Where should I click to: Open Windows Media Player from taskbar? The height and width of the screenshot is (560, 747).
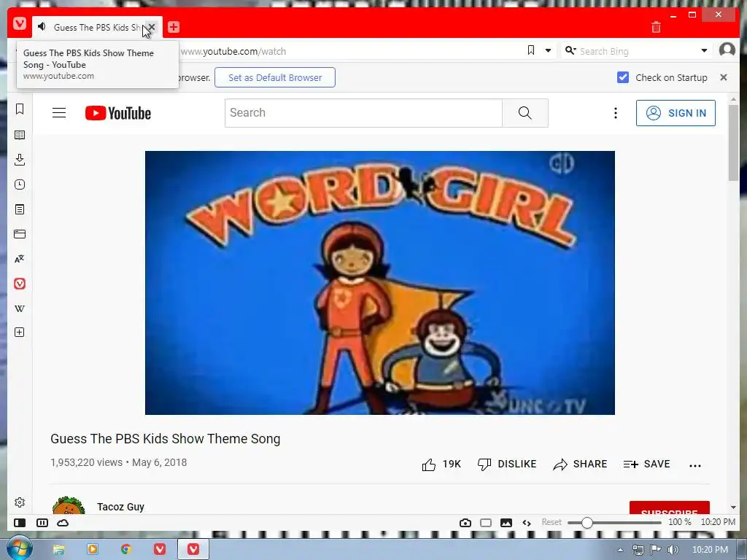click(93, 550)
